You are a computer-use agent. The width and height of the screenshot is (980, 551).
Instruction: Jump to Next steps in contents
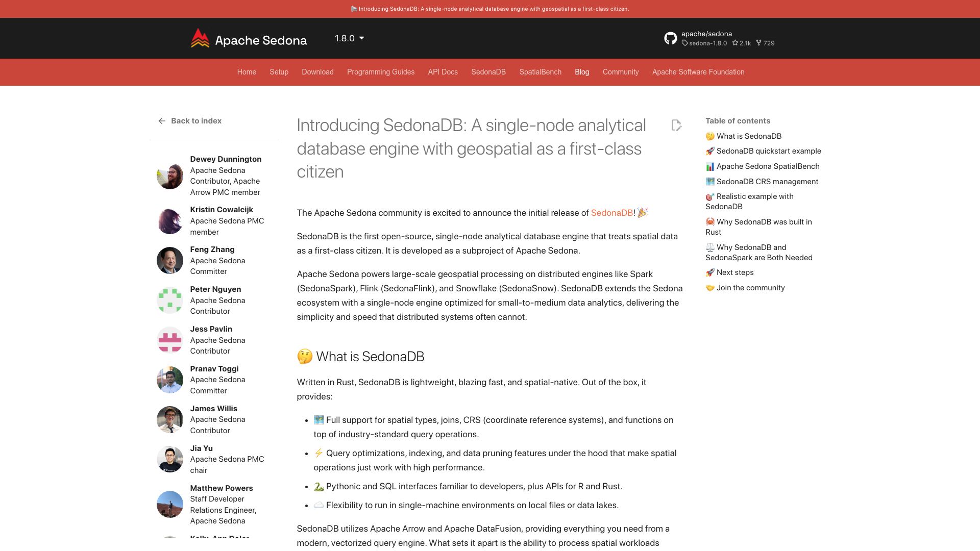[730, 272]
